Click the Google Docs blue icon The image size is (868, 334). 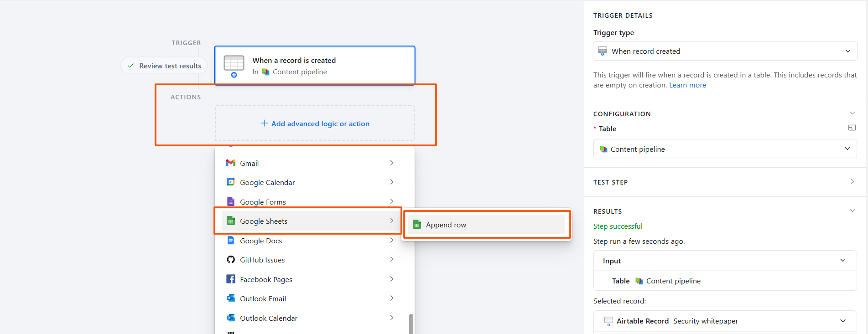pos(231,240)
